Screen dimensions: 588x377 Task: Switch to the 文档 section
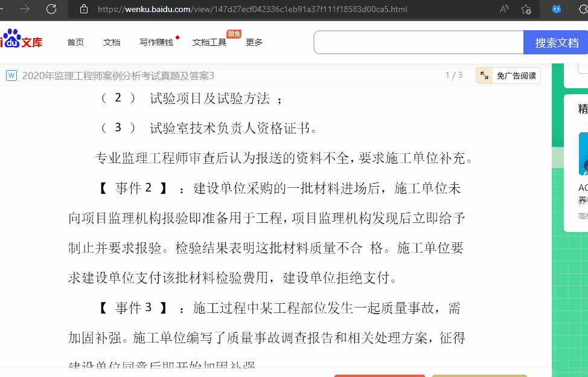[111, 42]
